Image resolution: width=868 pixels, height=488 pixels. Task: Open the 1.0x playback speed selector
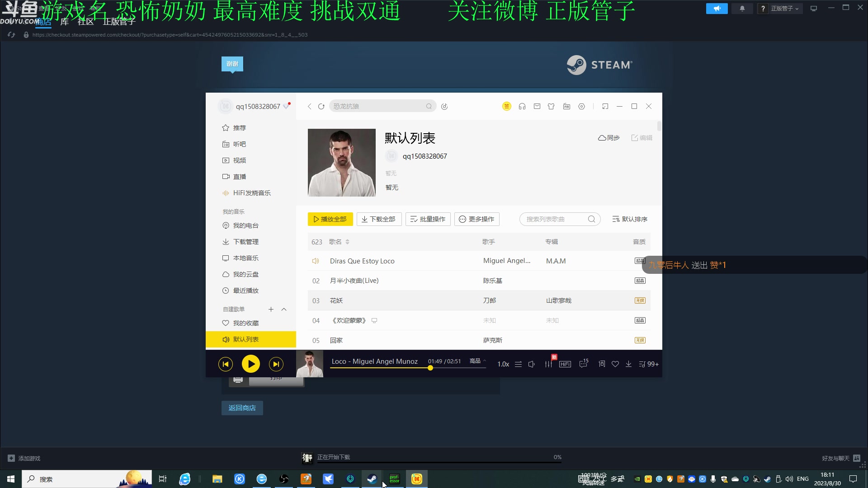click(503, 364)
